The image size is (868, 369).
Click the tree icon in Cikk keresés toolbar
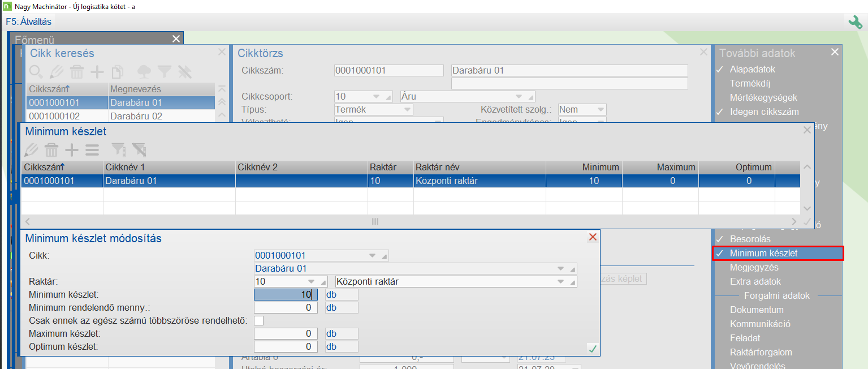point(145,72)
